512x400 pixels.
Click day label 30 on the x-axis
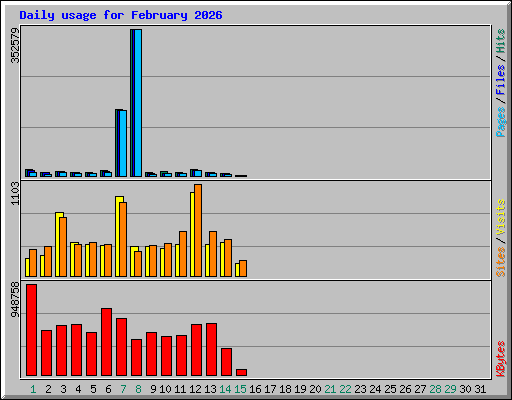(x=466, y=389)
